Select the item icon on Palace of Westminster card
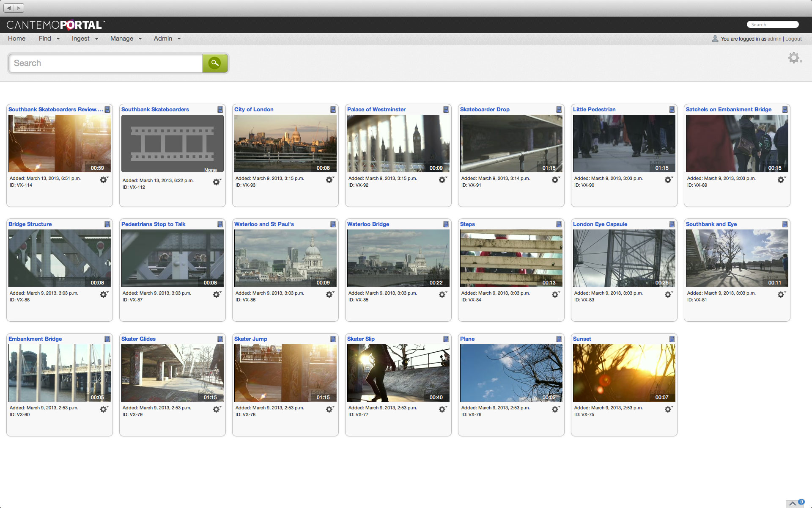The width and height of the screenshot is (812, 508). click(446, 110)
